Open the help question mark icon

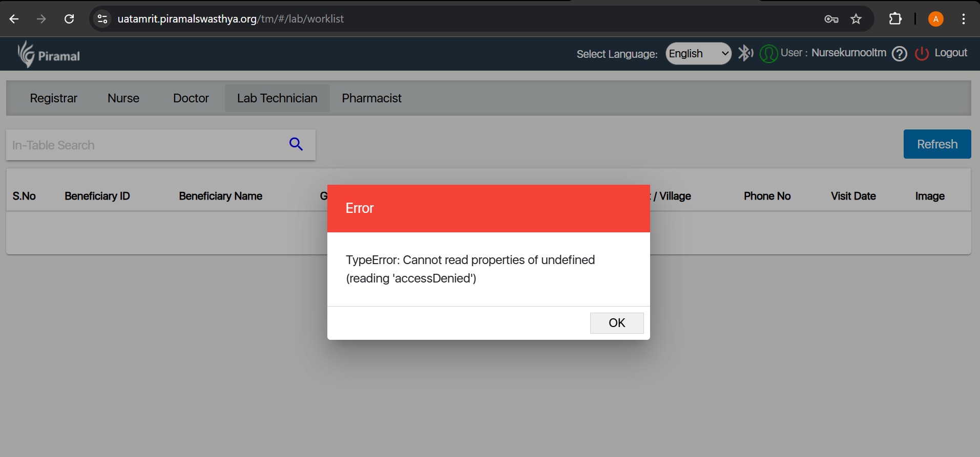(899, 54)
